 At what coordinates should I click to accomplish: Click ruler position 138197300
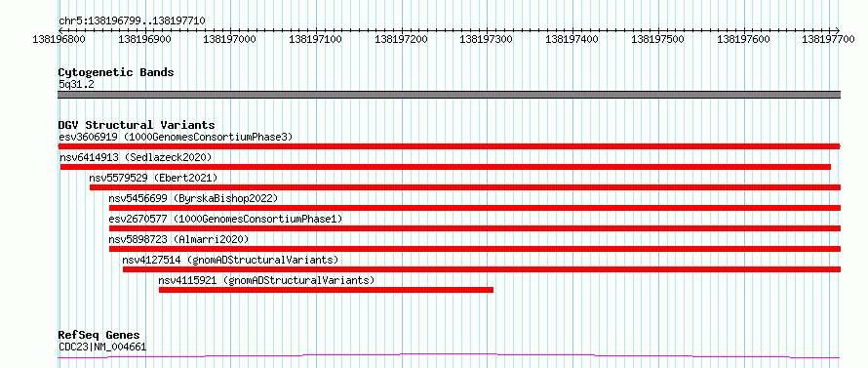487,39
